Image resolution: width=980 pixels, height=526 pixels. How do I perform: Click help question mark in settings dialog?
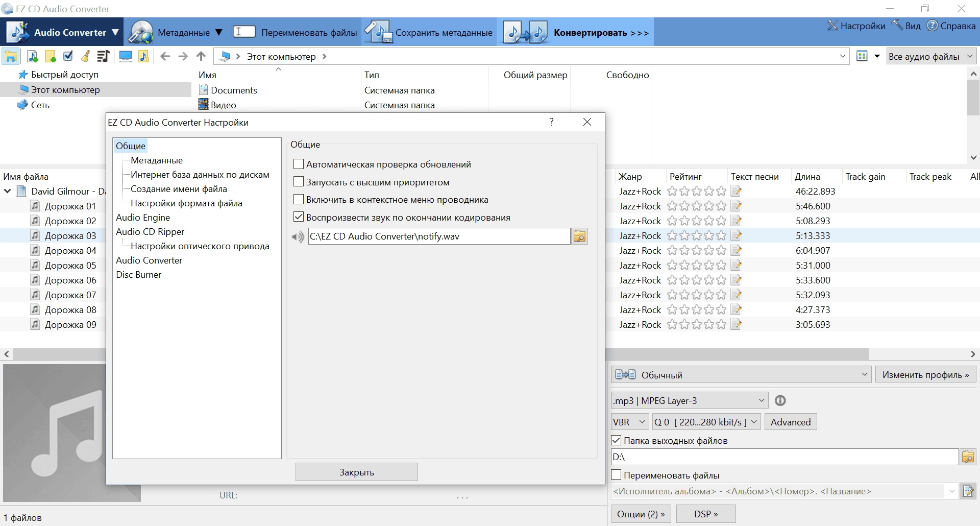click(x=551, y=122)
